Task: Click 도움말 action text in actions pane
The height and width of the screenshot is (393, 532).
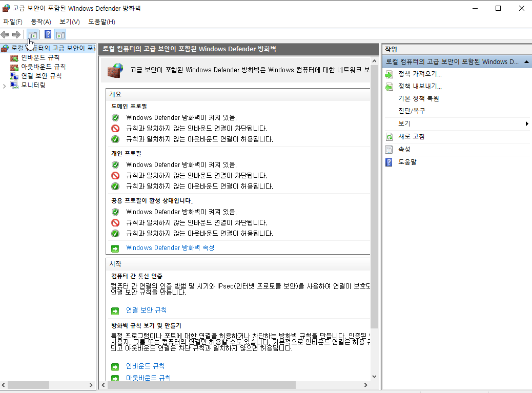Action: pyautogui.click(x=407, y=162)
